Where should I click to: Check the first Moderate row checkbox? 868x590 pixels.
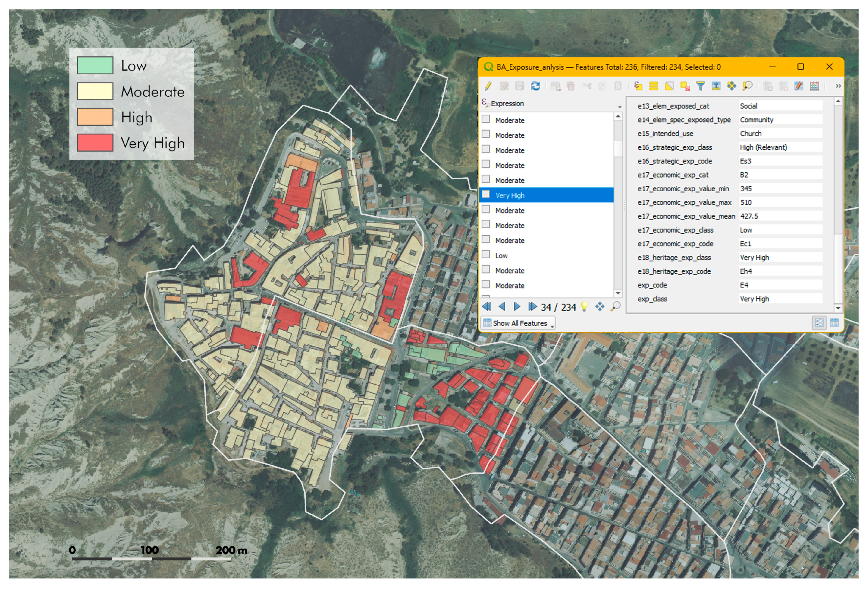(486, 119)
